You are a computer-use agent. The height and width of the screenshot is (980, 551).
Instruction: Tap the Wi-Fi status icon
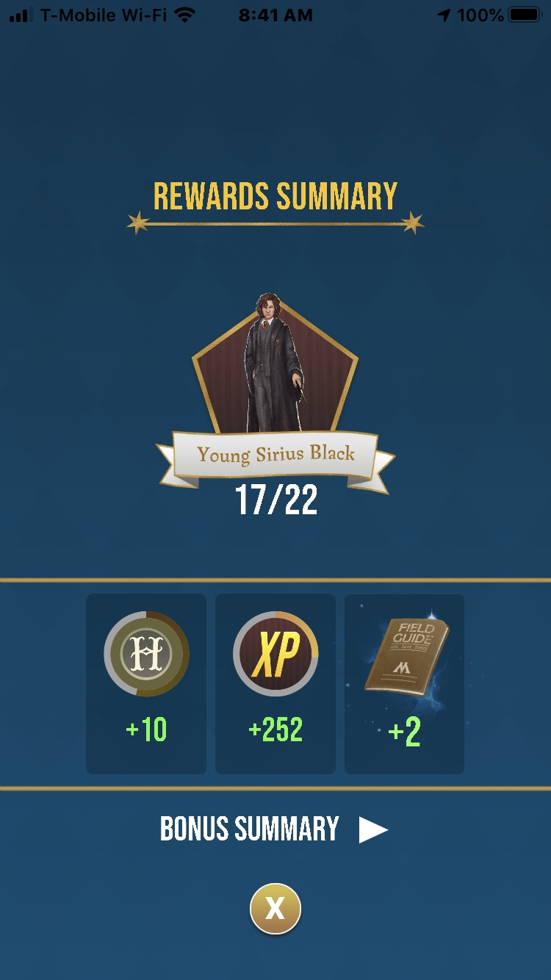[185, 15]
